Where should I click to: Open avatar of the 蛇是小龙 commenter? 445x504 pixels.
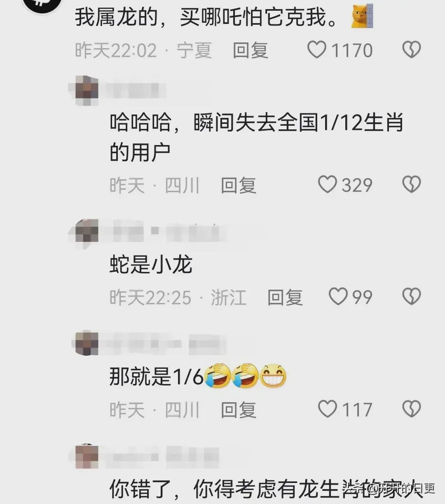click(x=86, y=234)
